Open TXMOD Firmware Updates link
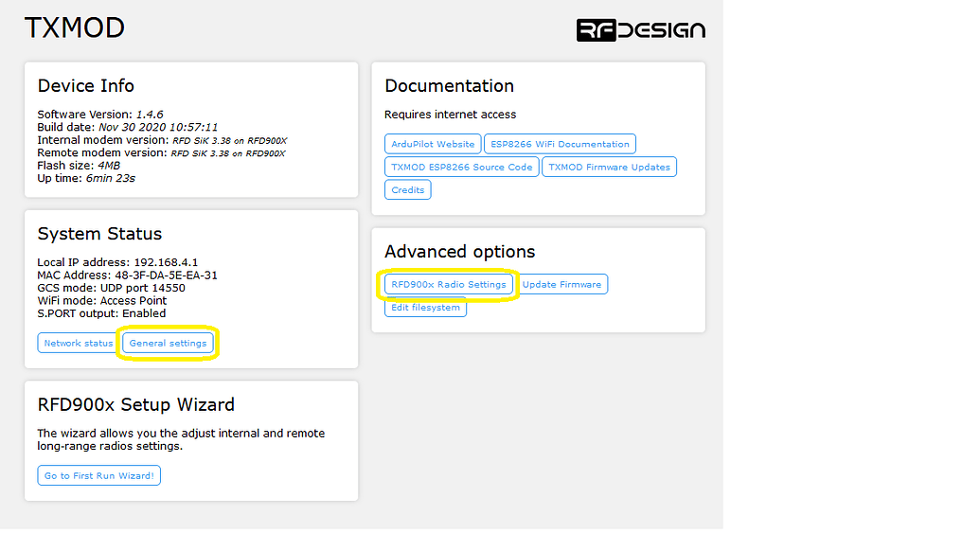980x551 pixels. click(x=609, y=167)
